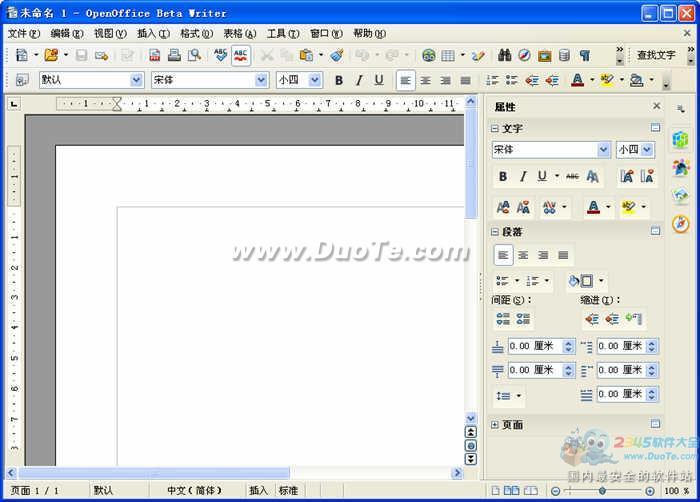
Task: Open the toolbar font name dropdown 宋体
Action: [x=261, y=80]
